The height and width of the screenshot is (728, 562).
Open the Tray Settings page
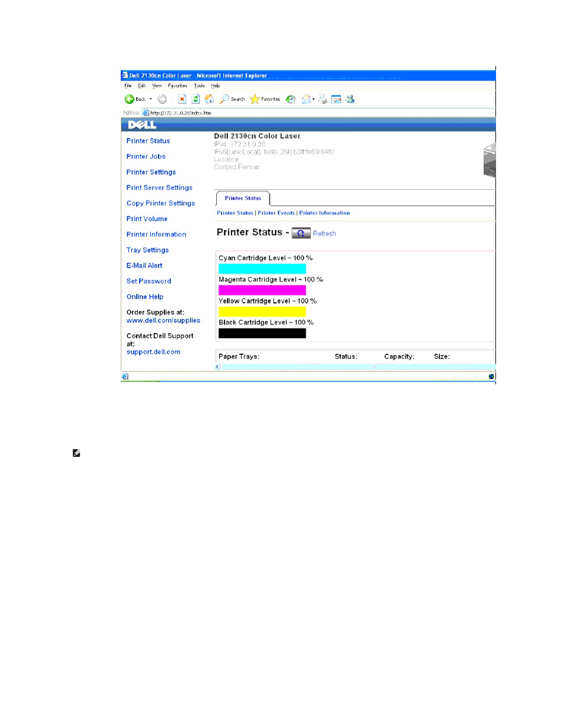click(x=147, y=250)
